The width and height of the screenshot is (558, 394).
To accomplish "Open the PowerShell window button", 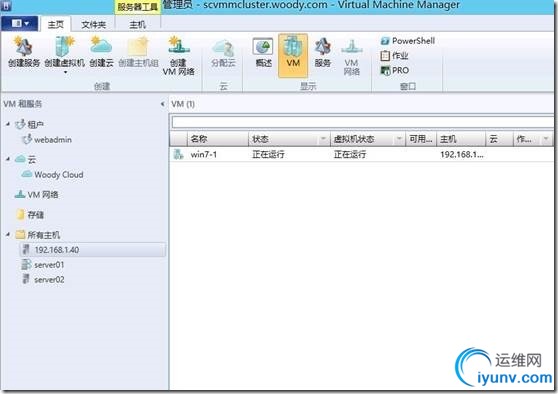I will [x=408, y=41].
